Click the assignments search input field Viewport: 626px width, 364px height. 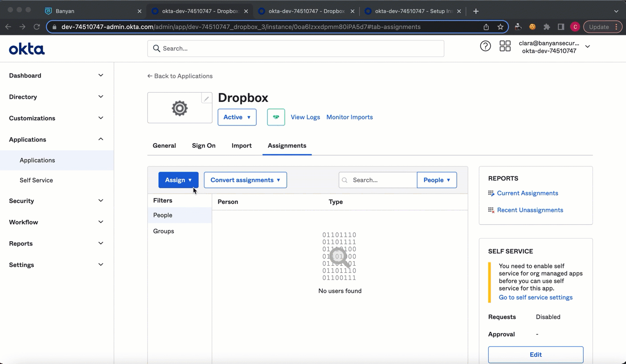[x=382, y=180]
